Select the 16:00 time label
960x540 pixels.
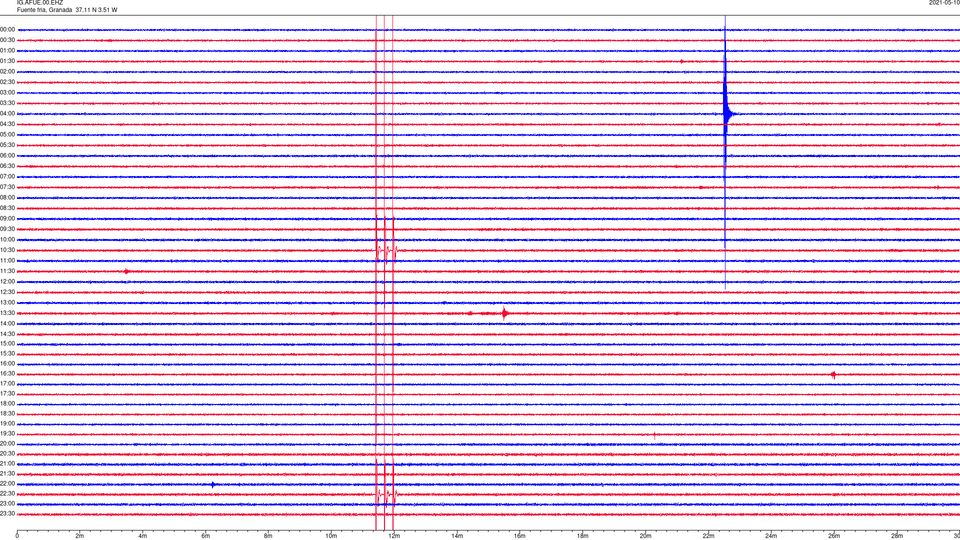[8, 364]
